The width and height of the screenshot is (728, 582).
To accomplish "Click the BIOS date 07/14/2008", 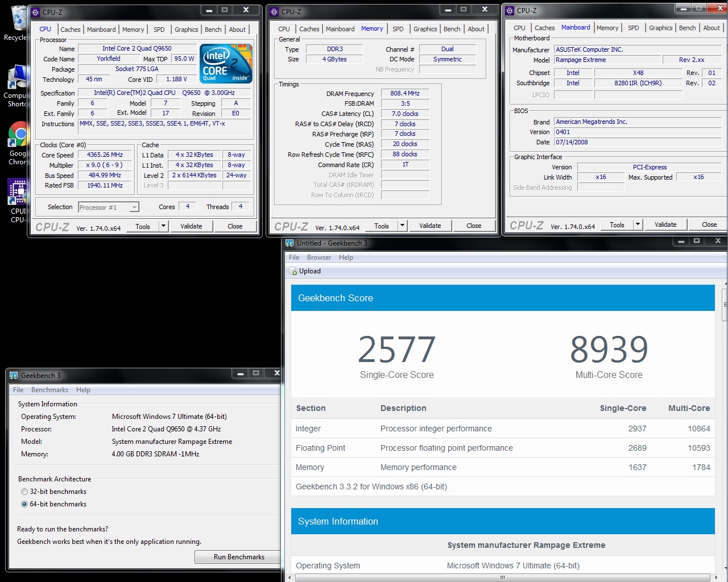I will coord(638,142).
